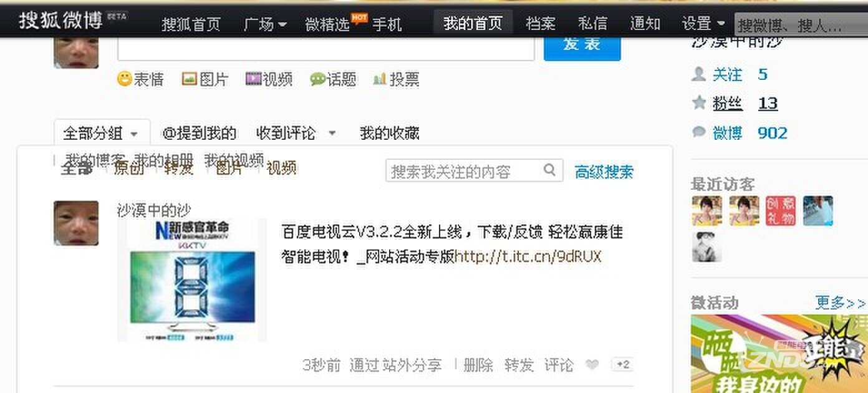Click the +2 icon beside the post
Viewport: 868px width, 393px height.
pos(623,365)
